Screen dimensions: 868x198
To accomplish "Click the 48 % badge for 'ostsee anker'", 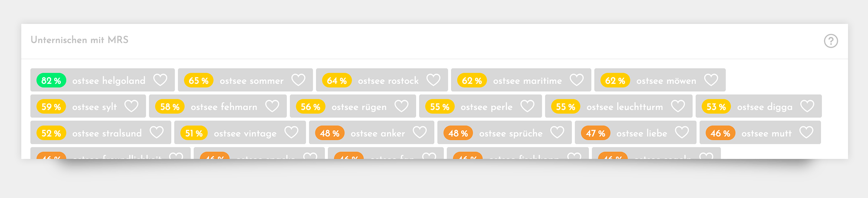I will click(x=330, y=133).
